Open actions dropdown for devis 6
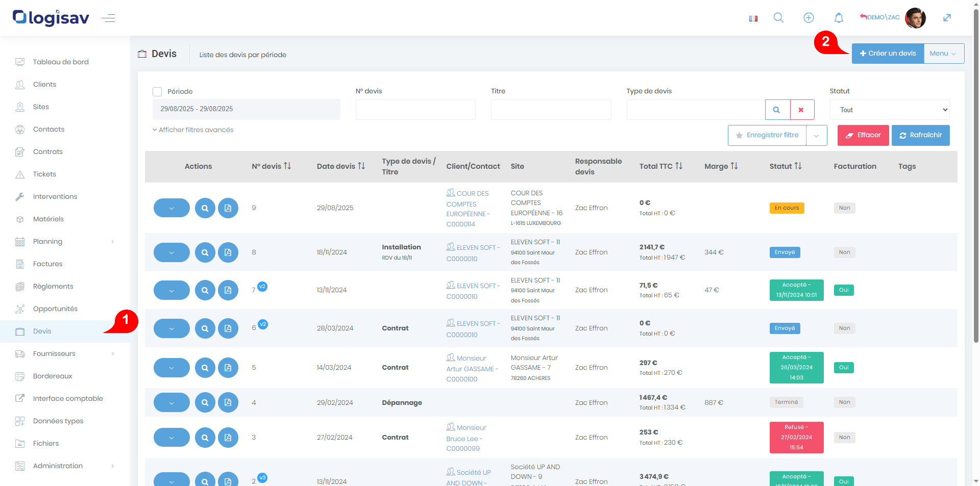Viewport: 980px width, 486px height. 171,328
